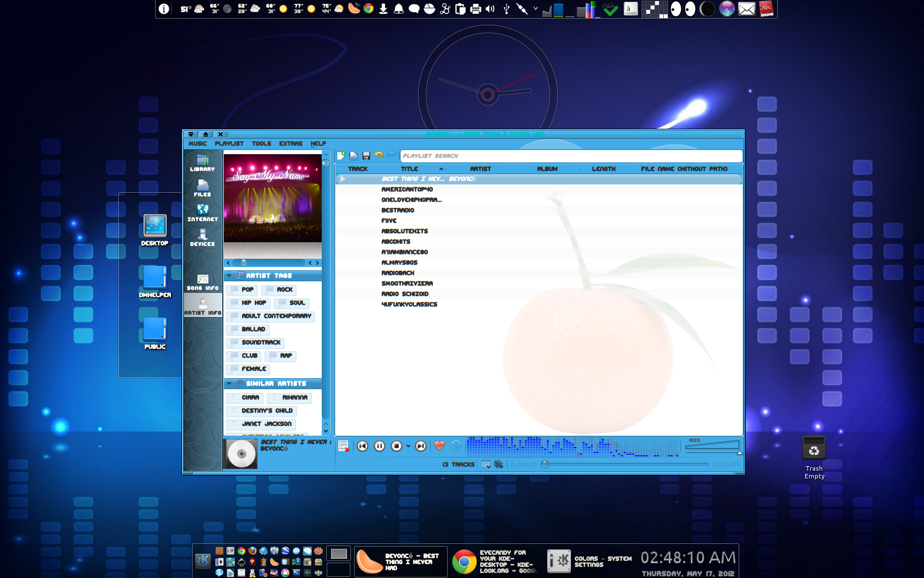Screen dimensions: 924x578
Task: Open the Extras menu
Action: point(290,144)
